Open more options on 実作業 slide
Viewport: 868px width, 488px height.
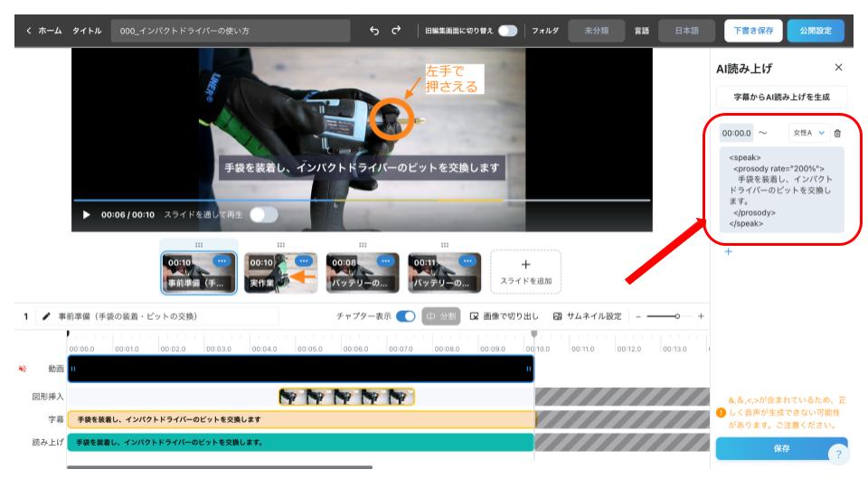[304, 261]
